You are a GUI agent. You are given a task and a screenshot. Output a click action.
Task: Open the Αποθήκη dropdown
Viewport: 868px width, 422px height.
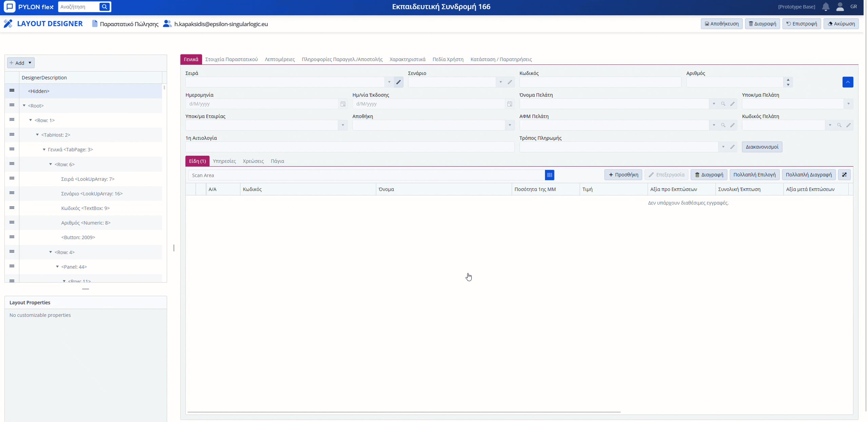(x=510, y=125)
